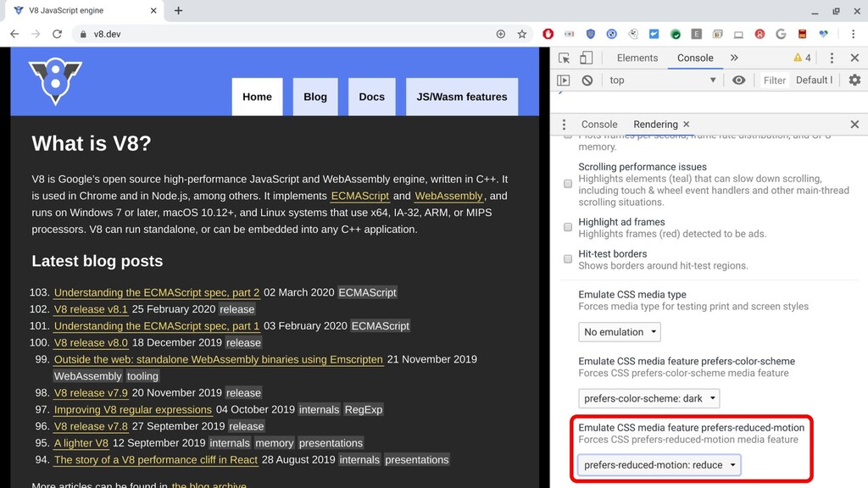Screen dimensions: 868x488
Task: Close the Rendering tab
Action: (x=687, y=125)
